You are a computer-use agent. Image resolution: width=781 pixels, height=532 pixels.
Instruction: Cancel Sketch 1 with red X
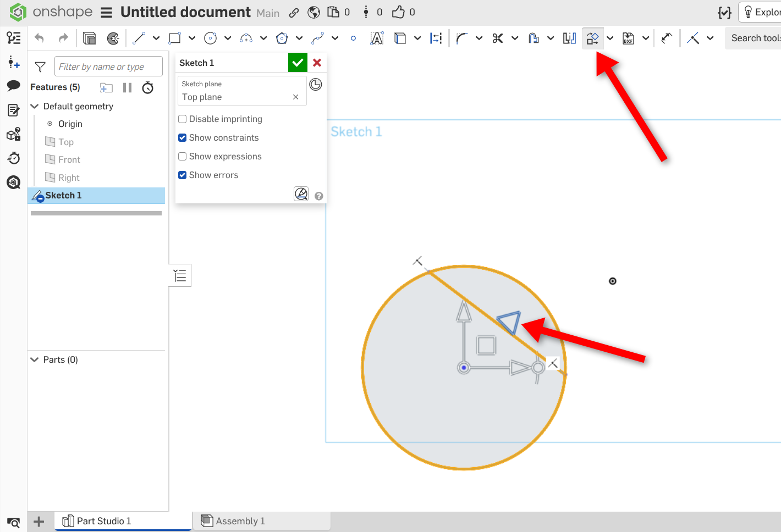point(317,63)
